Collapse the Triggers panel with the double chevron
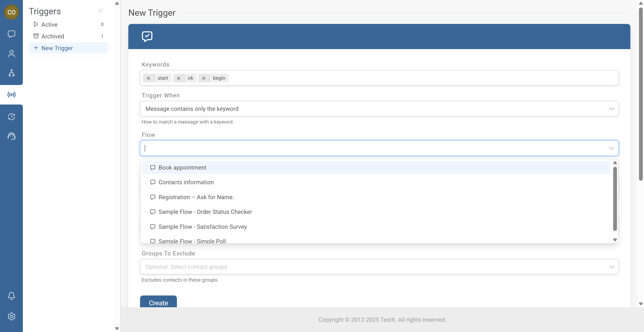The height and width of the screenshot is (332, 644). coord(101,11)
